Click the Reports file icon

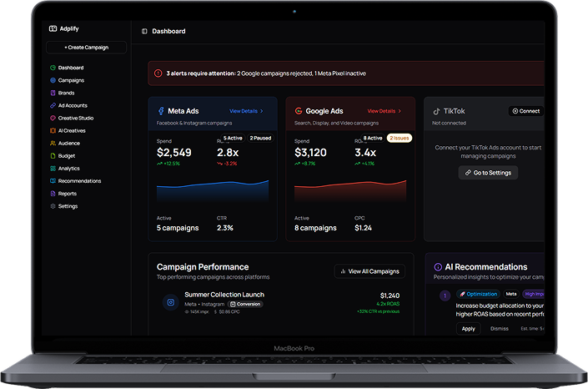point(53,194)
